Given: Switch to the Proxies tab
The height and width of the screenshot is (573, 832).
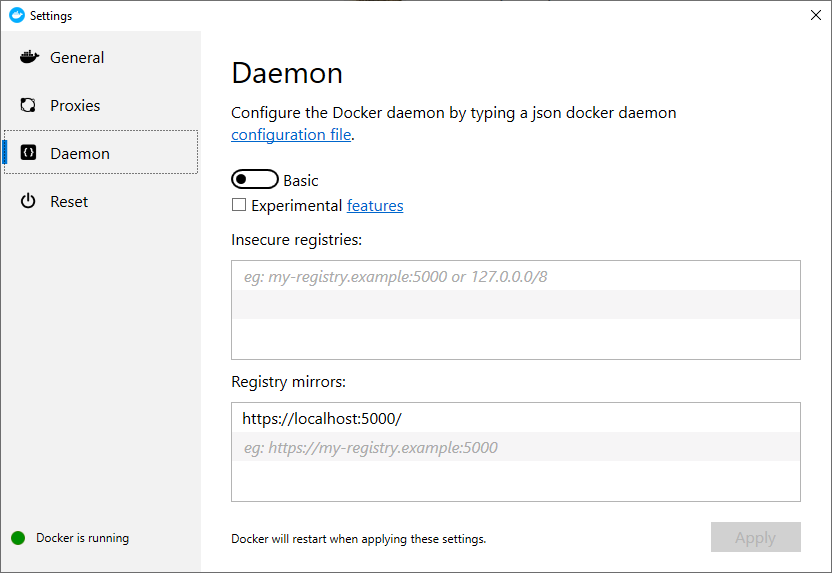Looking at the screenshot, I should (75, 106).
